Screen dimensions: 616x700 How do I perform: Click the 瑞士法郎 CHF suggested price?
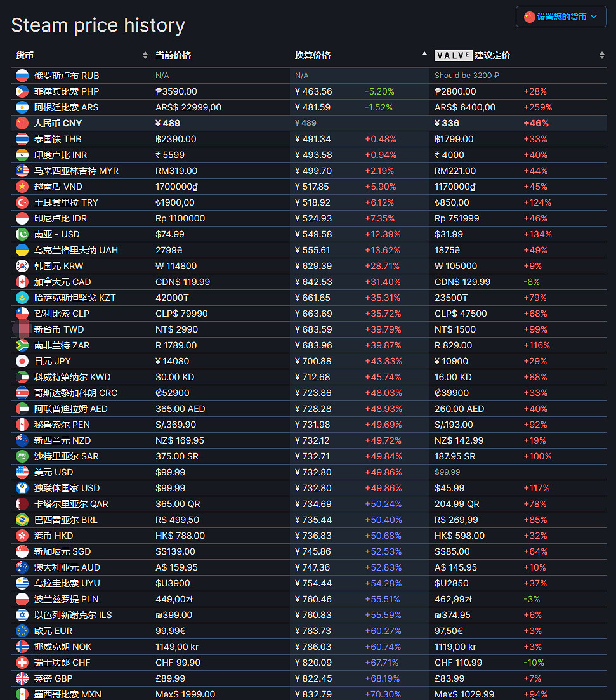pyautogui.click(x=458, y=663)
